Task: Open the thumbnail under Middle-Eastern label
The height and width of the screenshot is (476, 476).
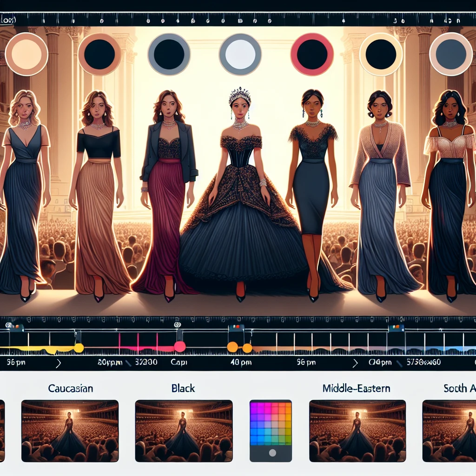Action: coord(357,431)
